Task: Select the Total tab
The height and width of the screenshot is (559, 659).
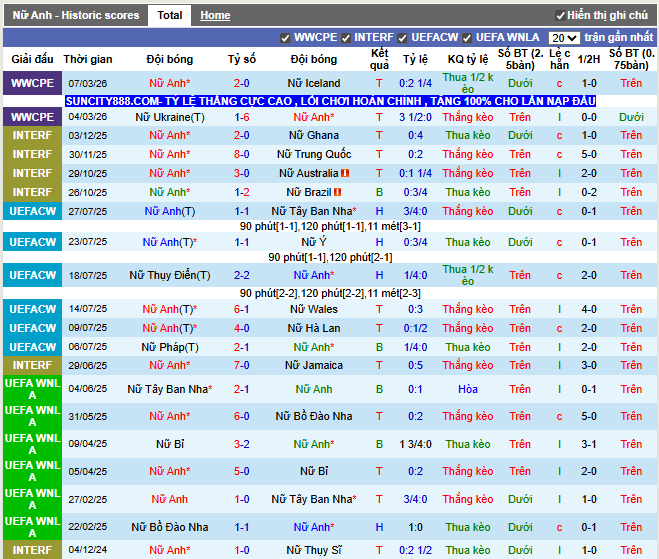Action: (x=170, y=16)
